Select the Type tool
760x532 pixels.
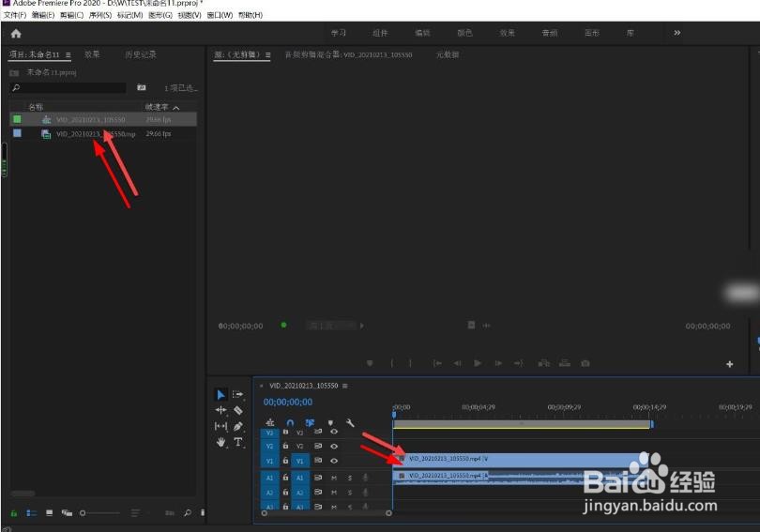point(238,442)
